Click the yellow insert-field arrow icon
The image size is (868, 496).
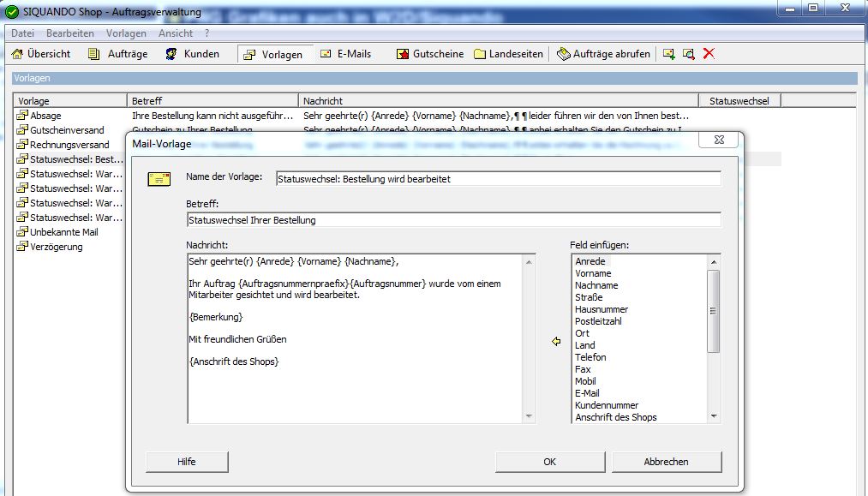[556, 342]
